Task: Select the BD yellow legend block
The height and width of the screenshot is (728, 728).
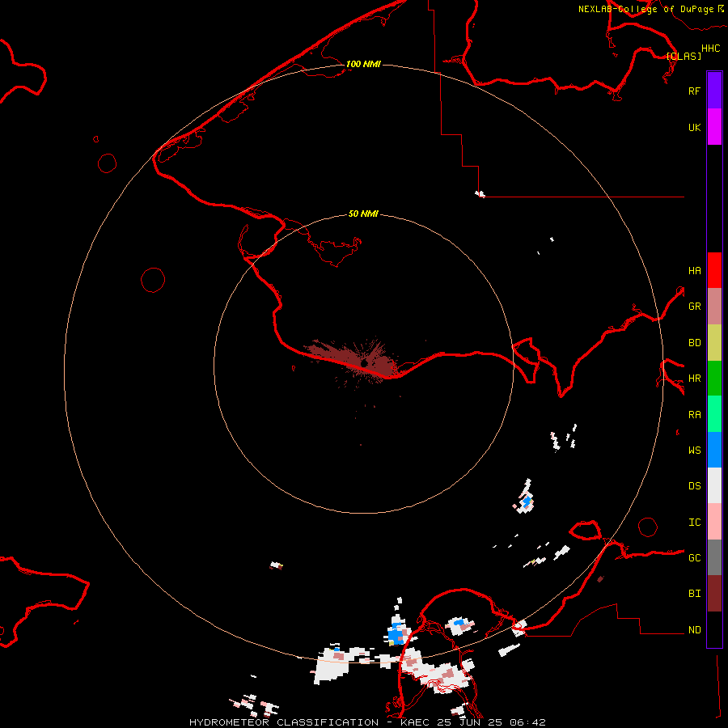Action: coord(714,343)
